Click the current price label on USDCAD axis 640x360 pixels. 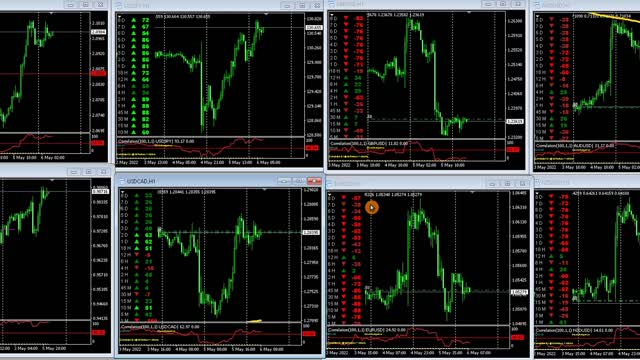(x=311, y=233)
